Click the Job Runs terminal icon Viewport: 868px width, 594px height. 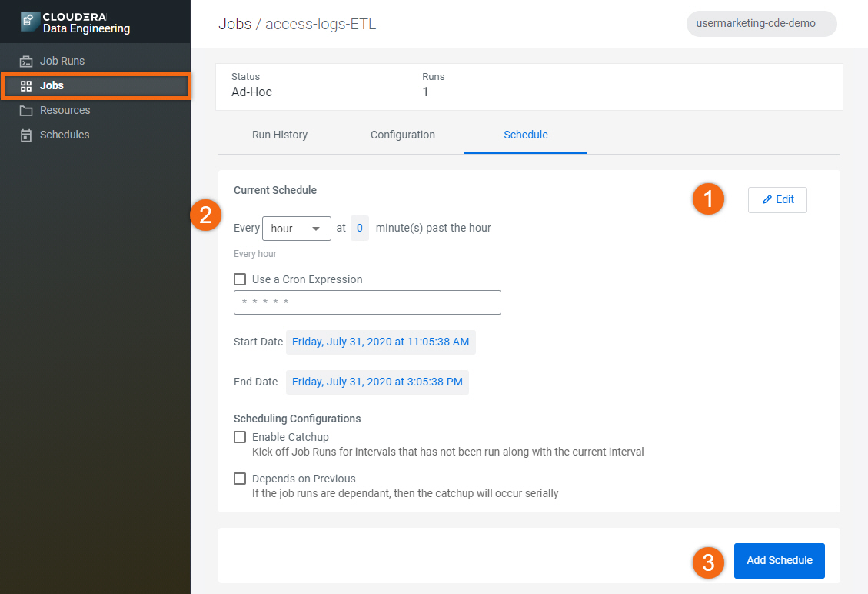point(26,61)
